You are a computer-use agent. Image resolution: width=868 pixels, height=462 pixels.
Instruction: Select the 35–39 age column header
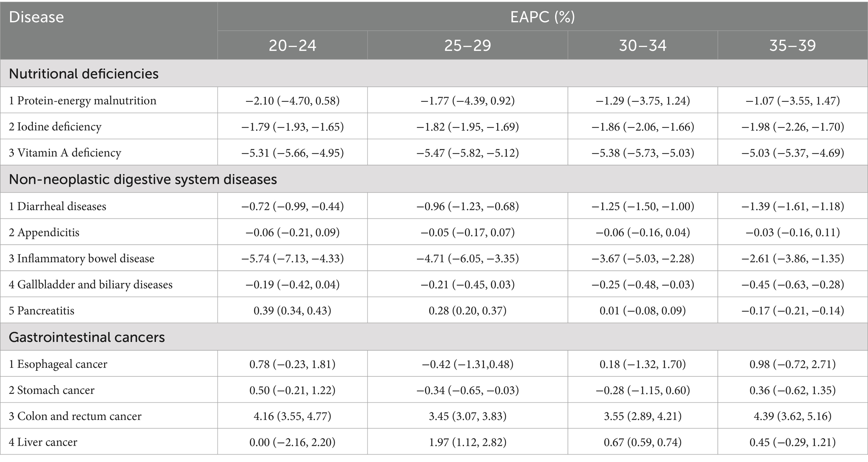(792, 45)
